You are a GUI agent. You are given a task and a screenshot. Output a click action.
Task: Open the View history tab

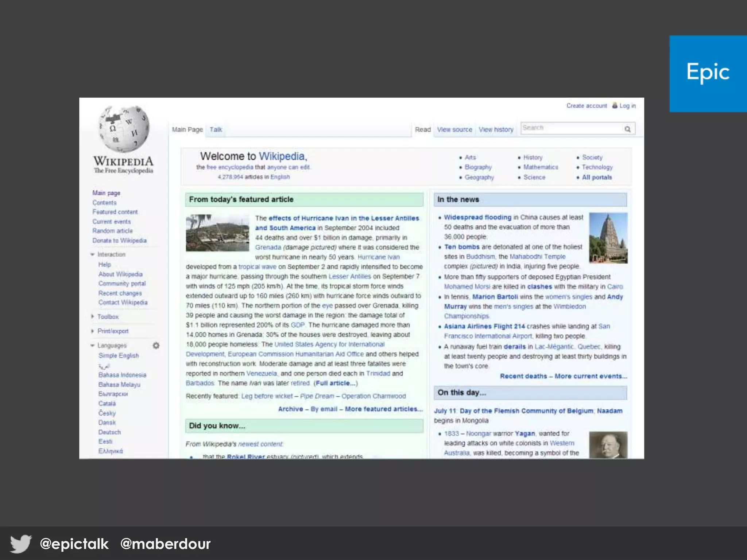(496, 129)
